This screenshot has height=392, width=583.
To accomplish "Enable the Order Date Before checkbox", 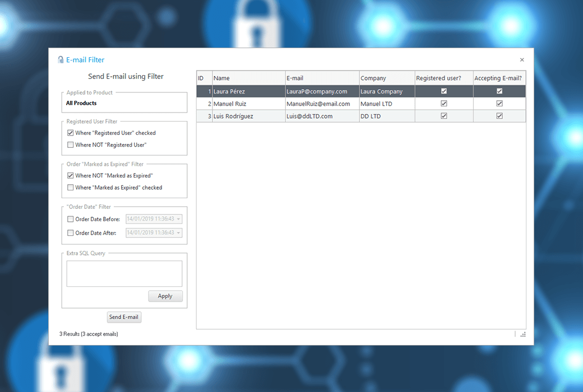I will [71, 219].
